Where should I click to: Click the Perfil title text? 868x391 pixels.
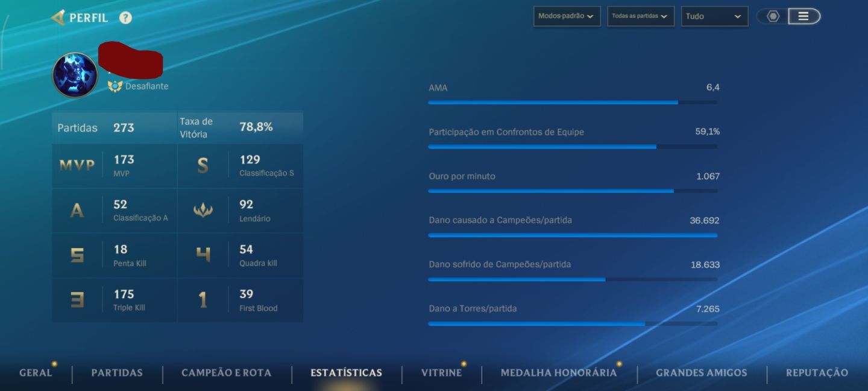tap(89, 17)
